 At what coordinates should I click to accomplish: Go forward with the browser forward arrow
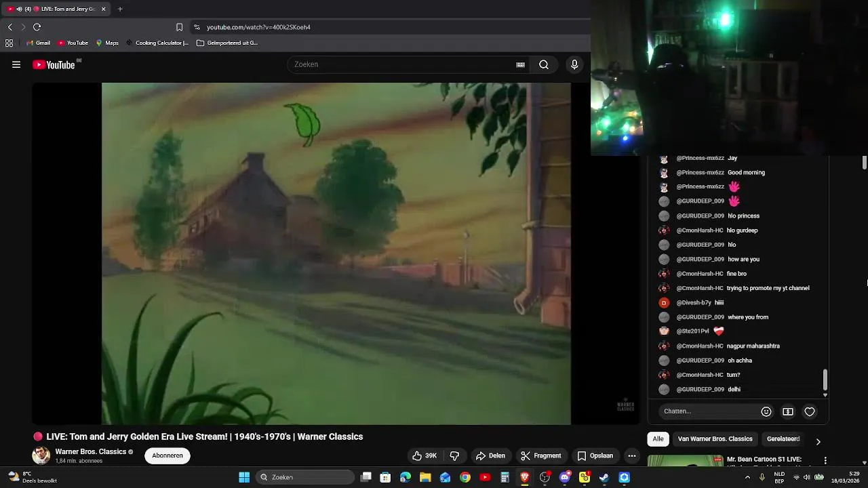(x=23, y=27)
